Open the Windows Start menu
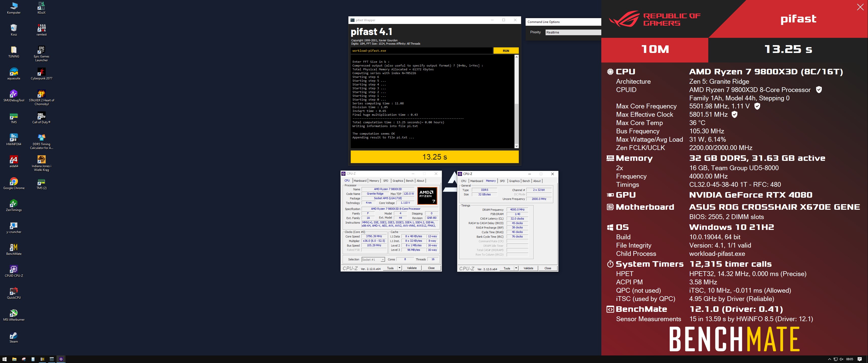Image resolution: width=868 pixels, height=363 pixels. (4, 359)
